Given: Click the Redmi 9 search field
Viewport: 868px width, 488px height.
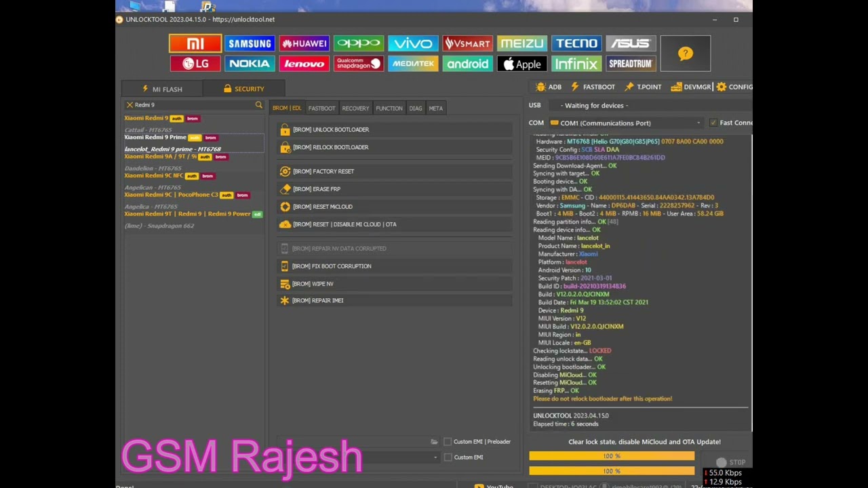Looking at the screenshot, I should pyautogui.click(x=193, y=105).
